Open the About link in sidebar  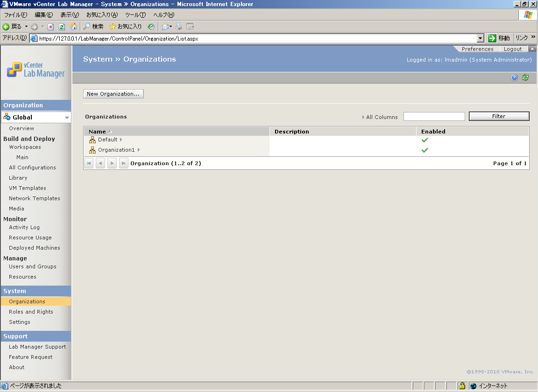point(16,367)
